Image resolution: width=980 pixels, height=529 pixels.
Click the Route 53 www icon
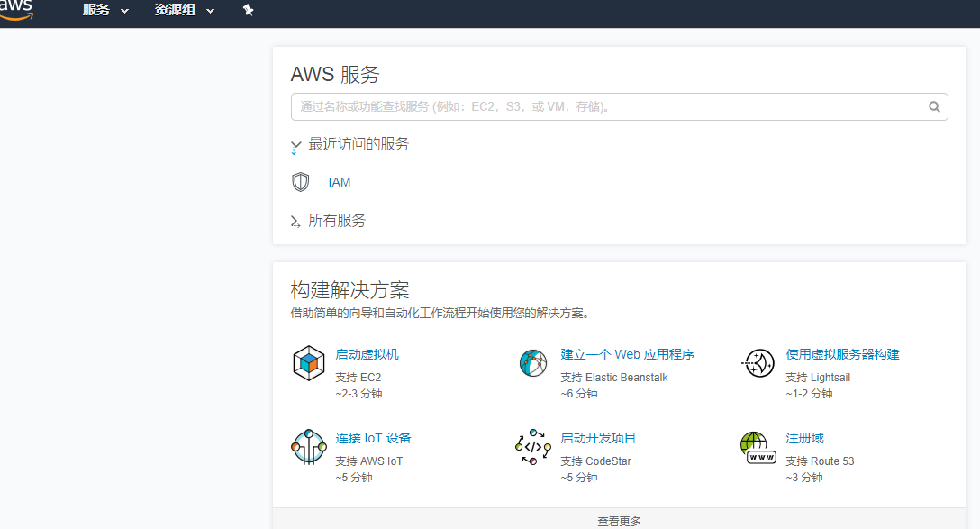(x=758, y=448)
